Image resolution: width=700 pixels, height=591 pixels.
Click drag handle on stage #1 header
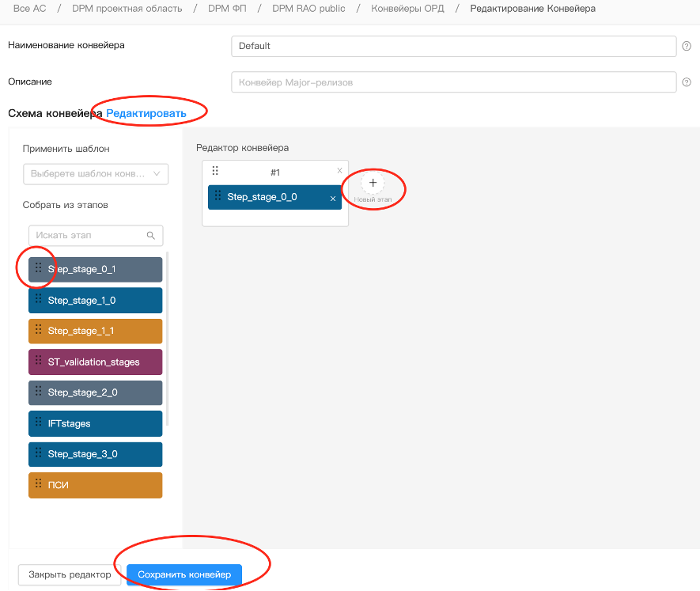(x=214, y=171)
